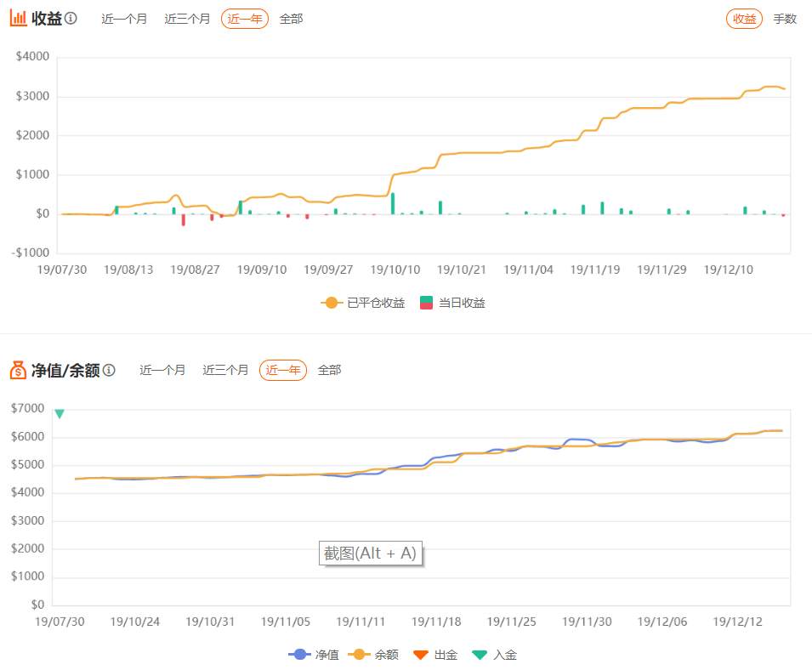Screen dimensions: 812x670
Task: Select 近三个月 in the 净值/余额 chart
Action: tap(226, 370)
